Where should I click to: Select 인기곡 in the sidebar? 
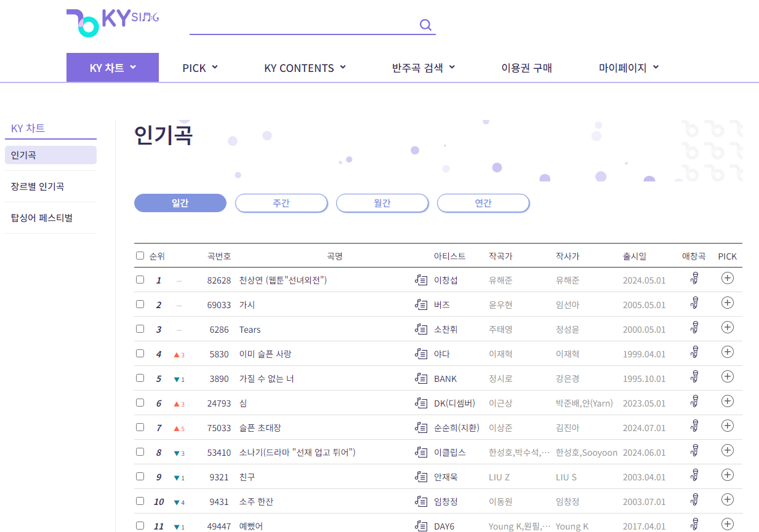click(x=50, y=155)
